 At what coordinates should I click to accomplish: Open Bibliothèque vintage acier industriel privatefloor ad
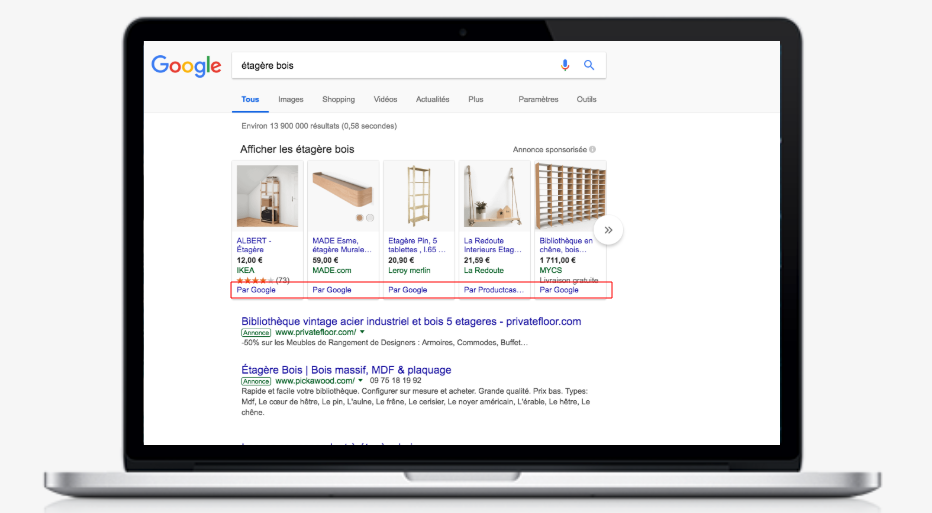[411, 322]
